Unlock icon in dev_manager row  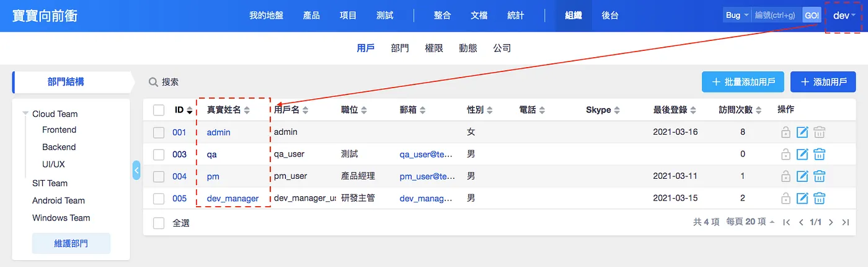pyautogui.click(x=785, y=199)
